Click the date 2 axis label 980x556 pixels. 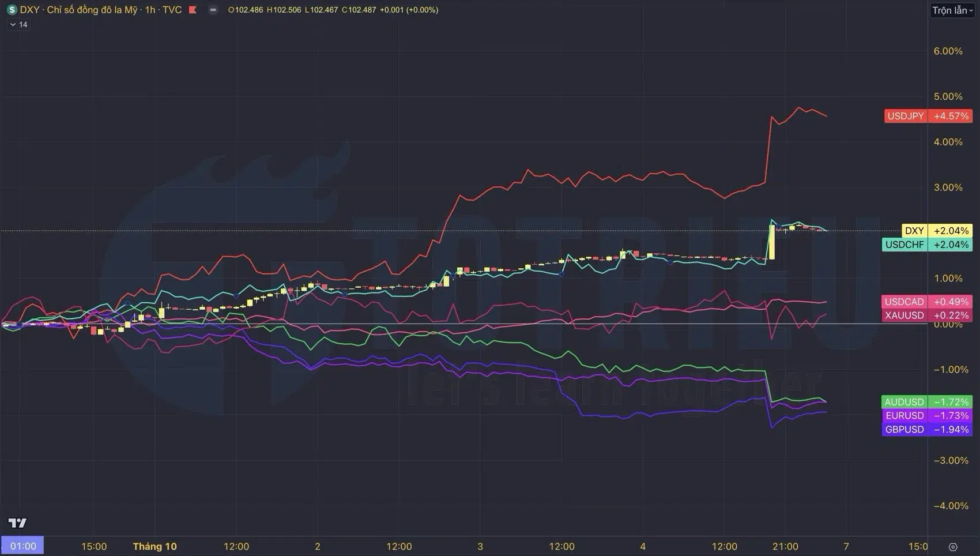click(318, 546)
